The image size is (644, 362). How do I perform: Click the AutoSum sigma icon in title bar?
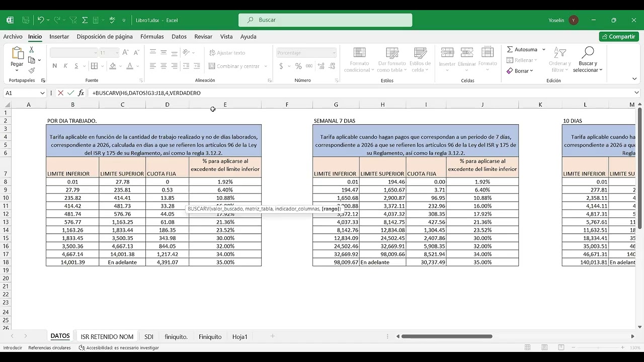[x=85, y=20]
